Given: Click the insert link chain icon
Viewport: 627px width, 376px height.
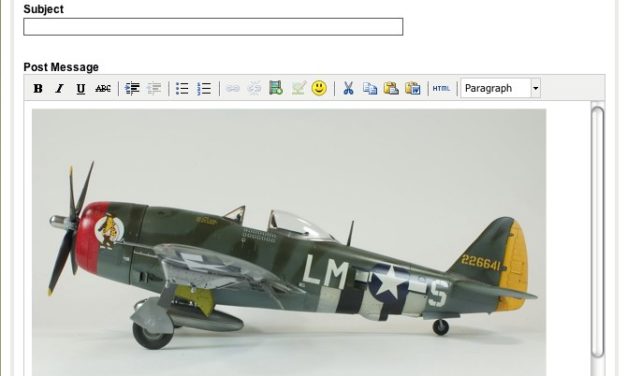Looking at the screenshot, I should 233,88.
